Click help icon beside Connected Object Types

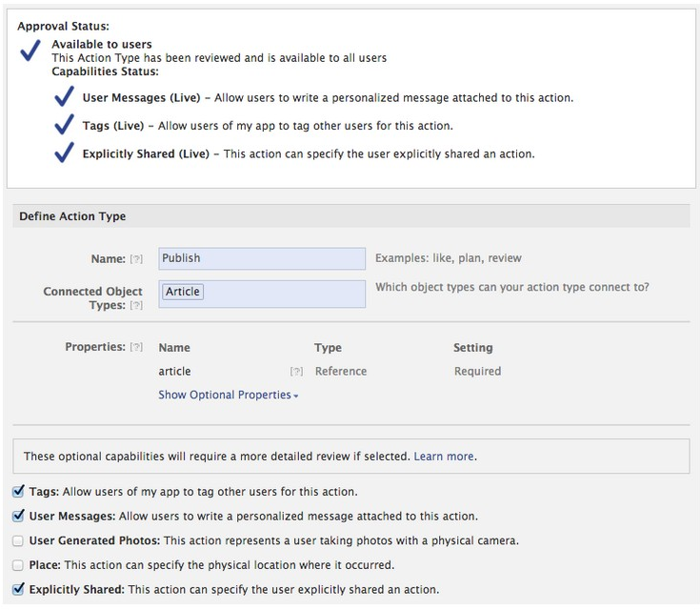click(x=136, y=306)
